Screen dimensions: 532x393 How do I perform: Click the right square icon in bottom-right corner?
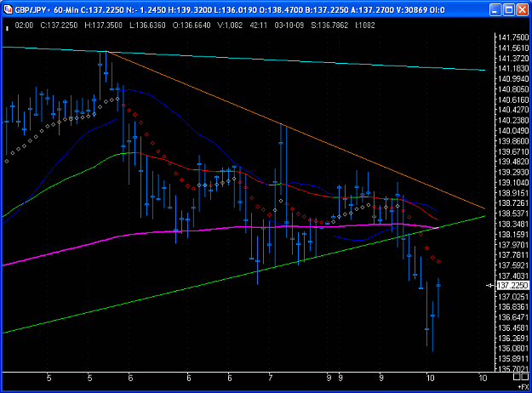click(x=525, y=377)
